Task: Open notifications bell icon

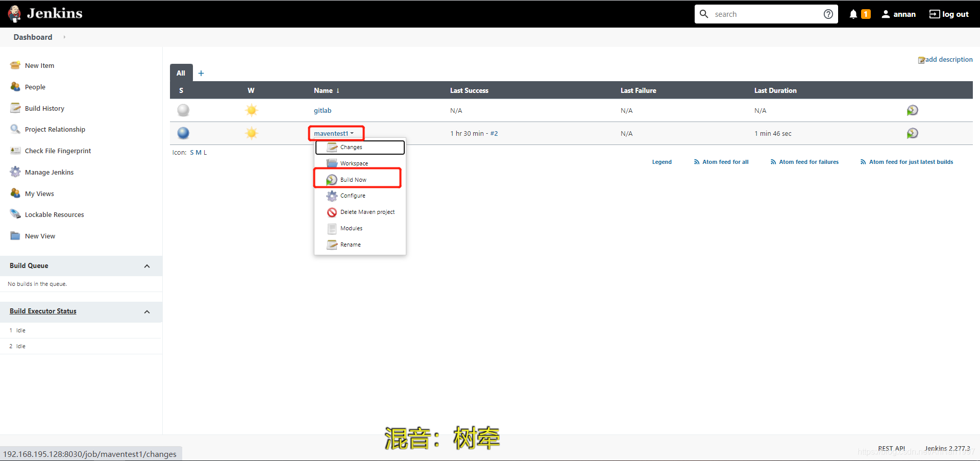Action: [x=853, y=14]
